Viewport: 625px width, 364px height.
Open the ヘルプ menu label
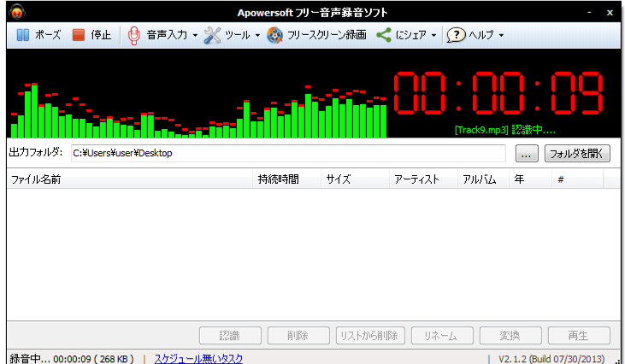click(x=481, y=35)
